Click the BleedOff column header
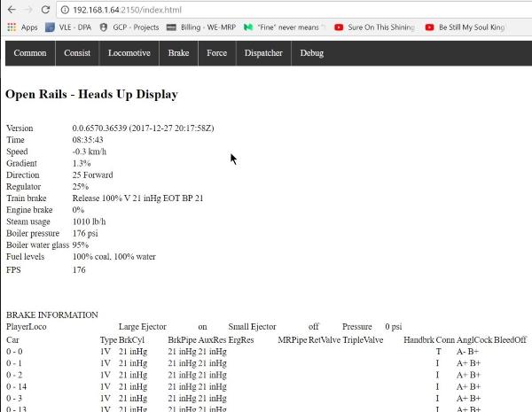Screen dimensions: 532x412 [x=511, y=339]
